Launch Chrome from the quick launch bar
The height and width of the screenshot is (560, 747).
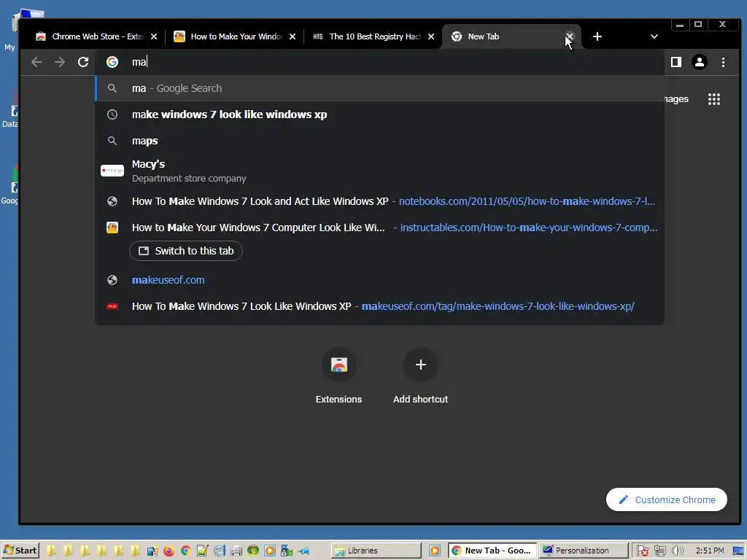[185, 551]
